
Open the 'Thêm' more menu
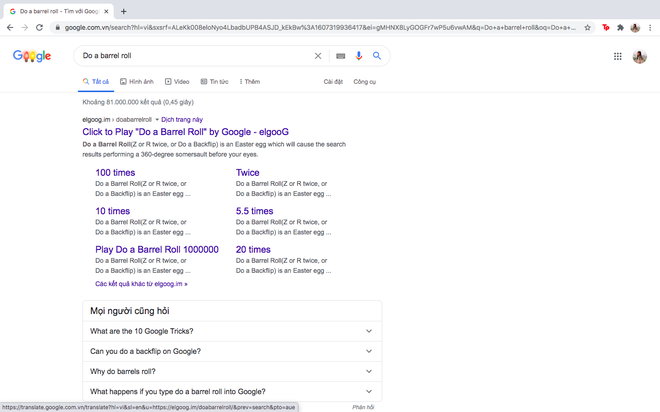coord(250,82)
